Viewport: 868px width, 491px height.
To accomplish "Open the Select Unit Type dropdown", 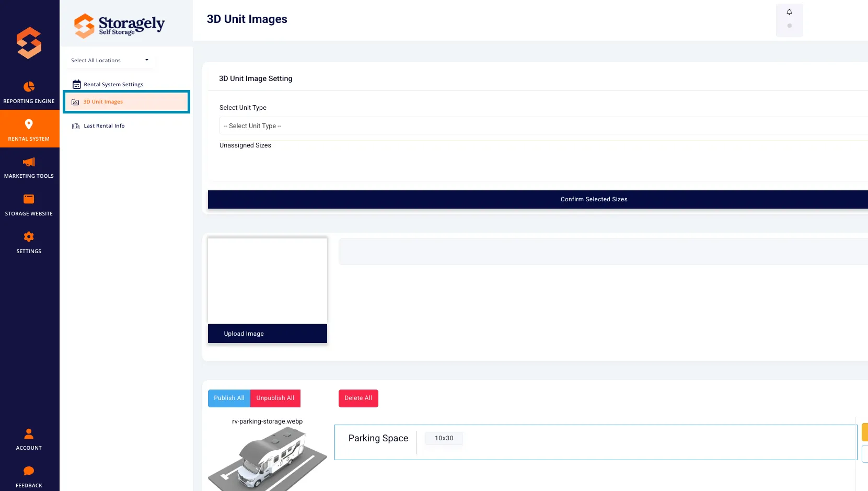I will tap(543, 125).
